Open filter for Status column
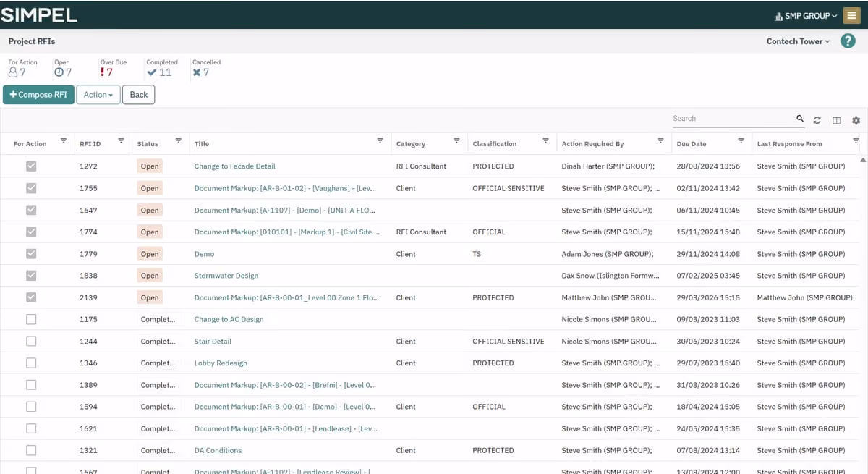The height and width of the screenshot is (474, 868). [x=179, y=140]
